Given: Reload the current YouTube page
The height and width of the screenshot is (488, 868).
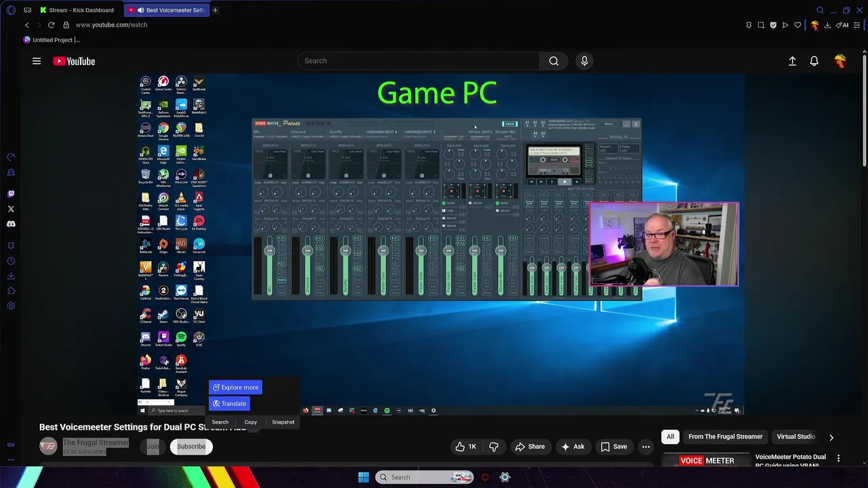Looking at the screenshot, I should [51, 25].
